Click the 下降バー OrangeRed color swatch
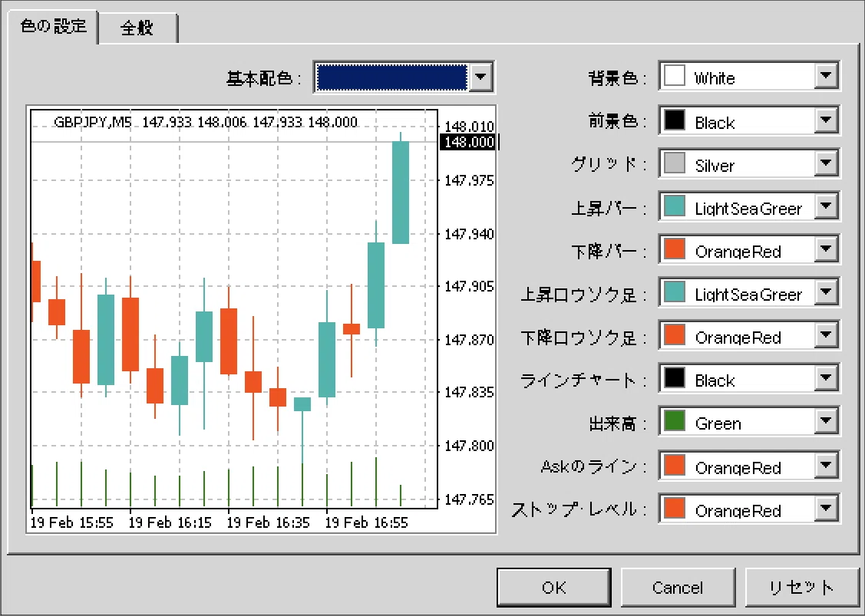 point(675,250)
